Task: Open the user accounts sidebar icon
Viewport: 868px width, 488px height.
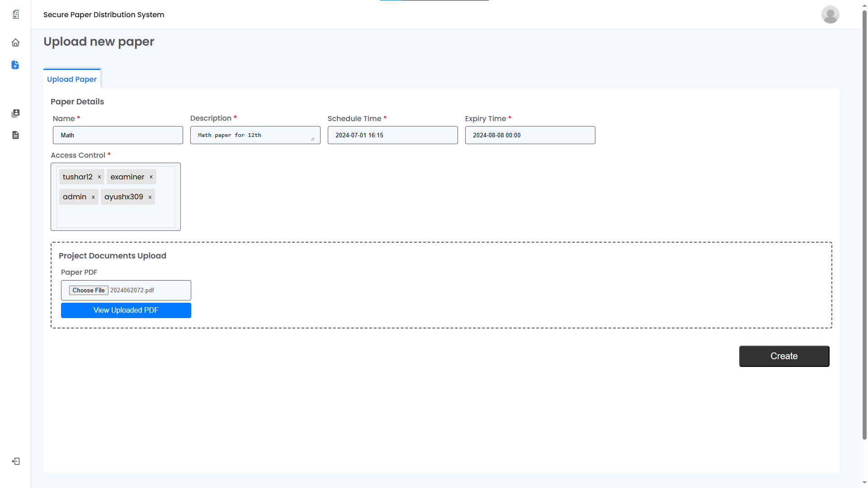Action: click(x=15, y=113)
